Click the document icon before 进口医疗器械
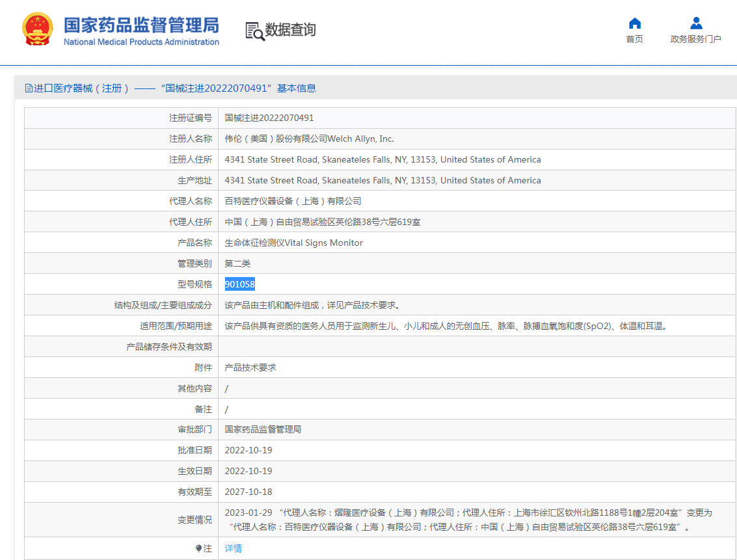The height and width of the screenshot is (560, 737). coord(29,88)
